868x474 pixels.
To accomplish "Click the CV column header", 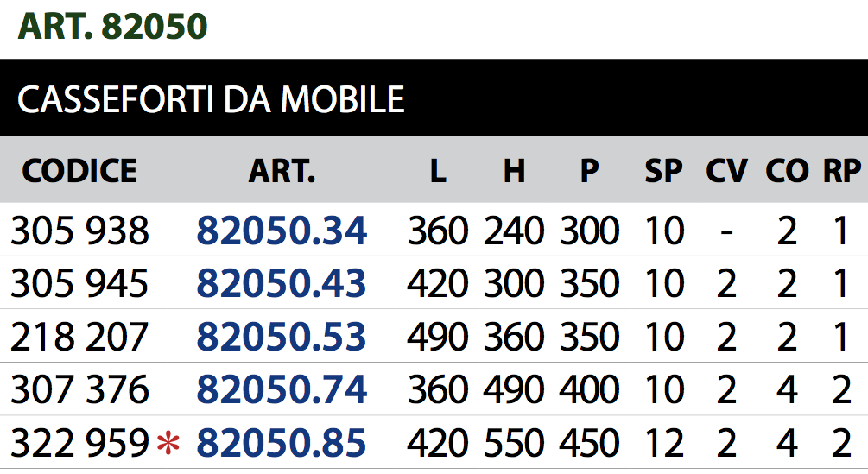I will coord(726,171).
